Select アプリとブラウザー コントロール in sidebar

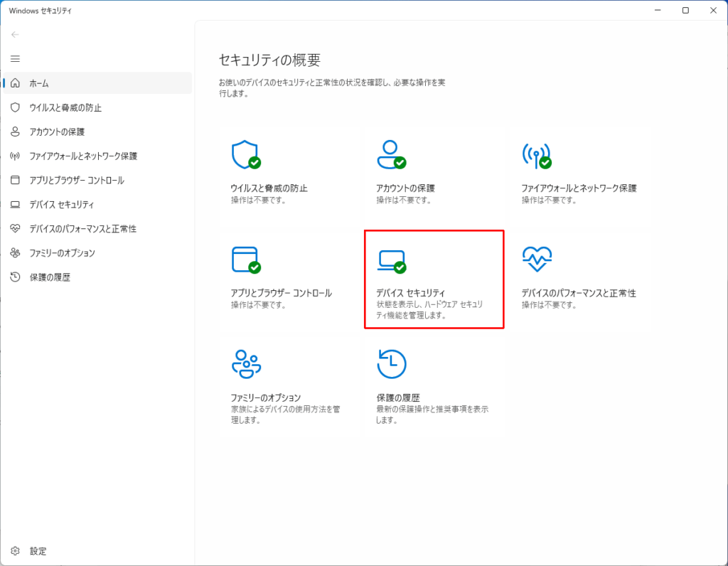tap(97, 180)
